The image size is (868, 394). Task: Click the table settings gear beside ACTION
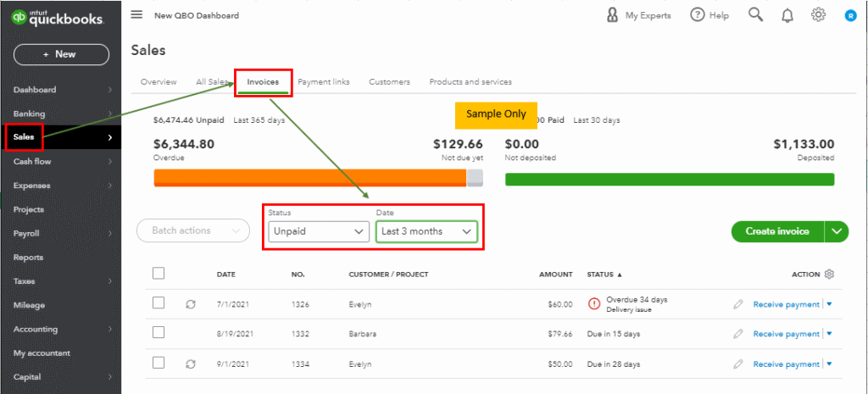pyautogui.click(x=829, y=275)
